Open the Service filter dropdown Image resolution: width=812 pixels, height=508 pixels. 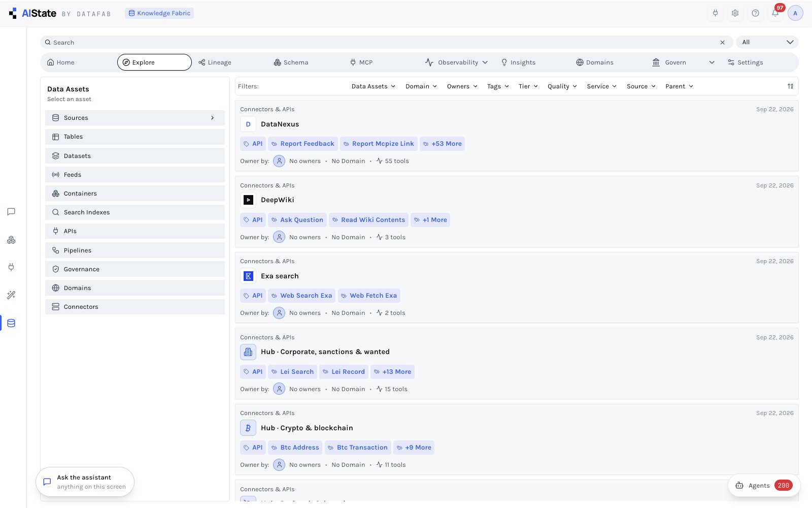602,86
